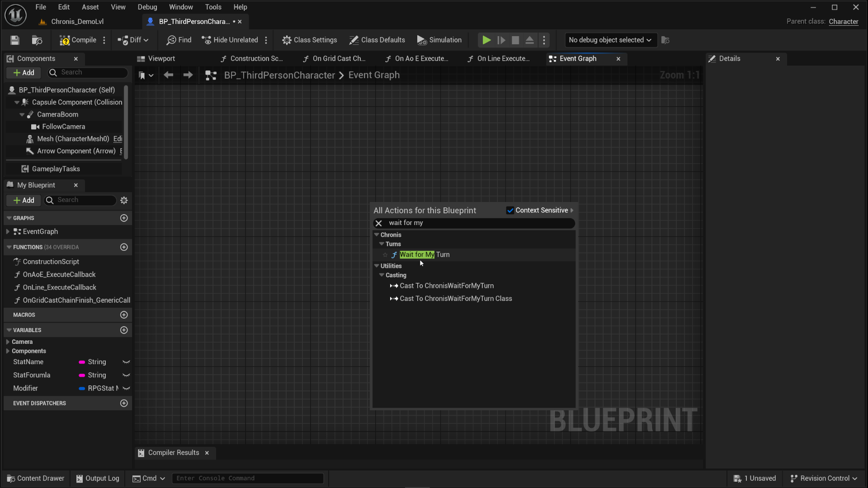868x488 pixels.
Task: Open the graph bookmarks dropdown
Action: pos(146,75)
